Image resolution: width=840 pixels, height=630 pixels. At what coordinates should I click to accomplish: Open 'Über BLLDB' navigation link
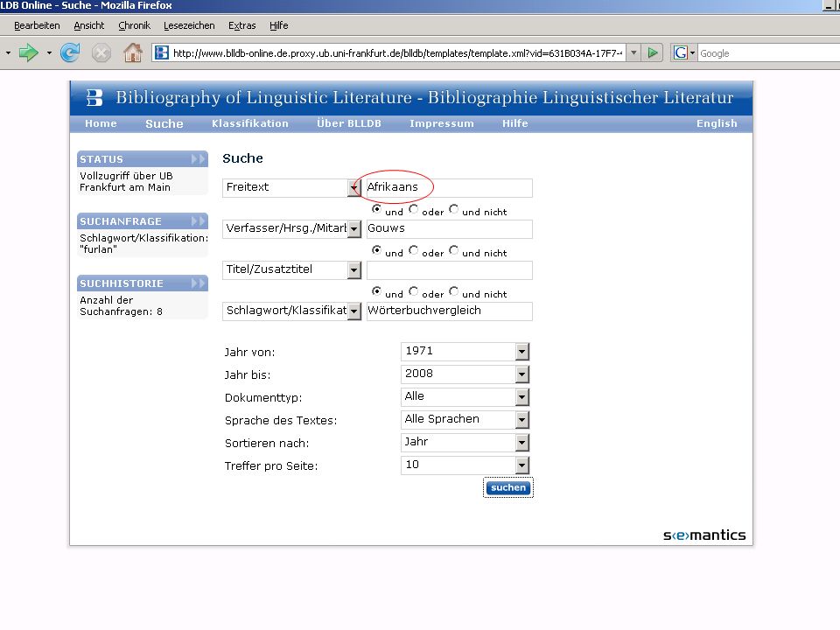click(349, 123)
